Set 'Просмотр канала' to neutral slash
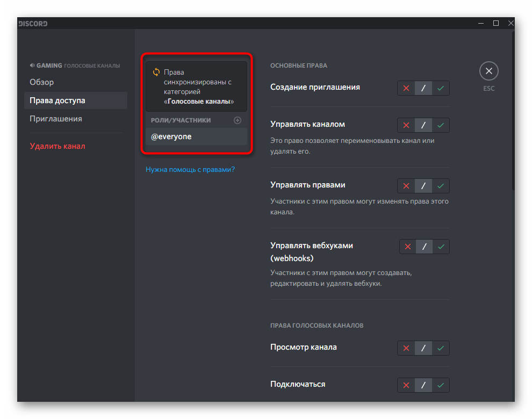532x419 pixels. click(x=423, y=348)
